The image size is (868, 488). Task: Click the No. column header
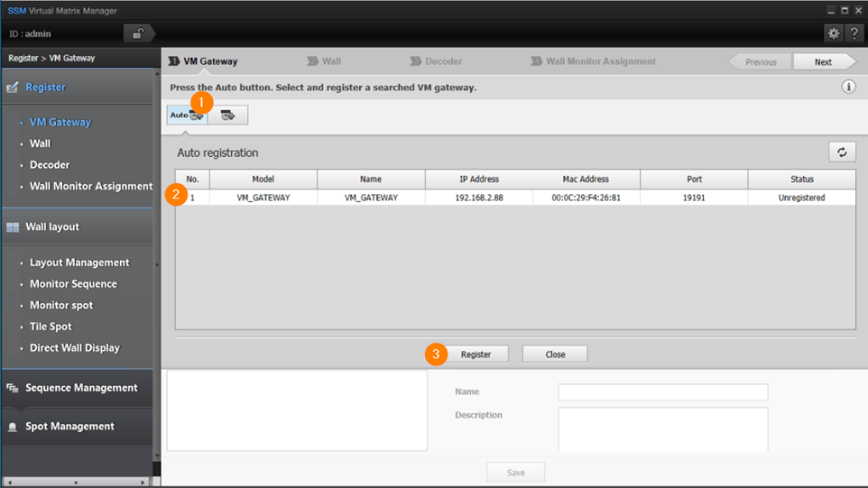pos(193,180)
